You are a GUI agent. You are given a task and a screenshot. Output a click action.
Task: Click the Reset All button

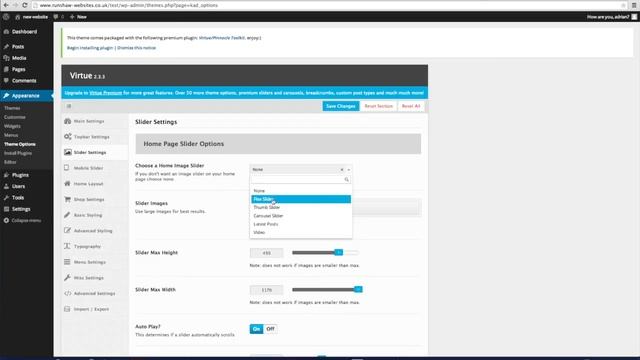(x=411, y=106)
